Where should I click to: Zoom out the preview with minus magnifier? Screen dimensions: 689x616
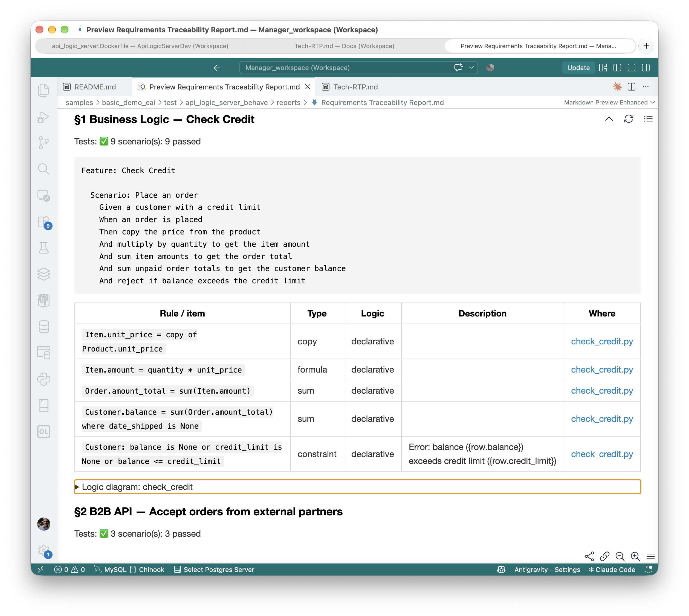[620, 556]
